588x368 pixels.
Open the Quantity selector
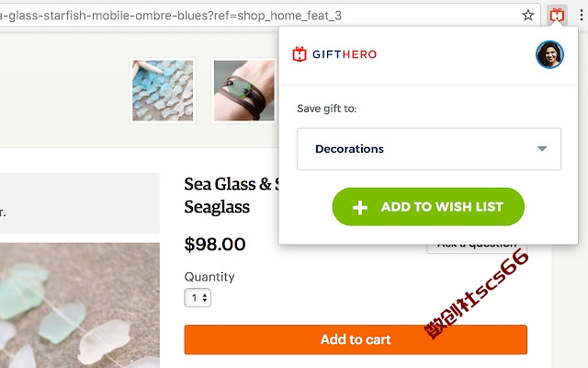(198, 298)
